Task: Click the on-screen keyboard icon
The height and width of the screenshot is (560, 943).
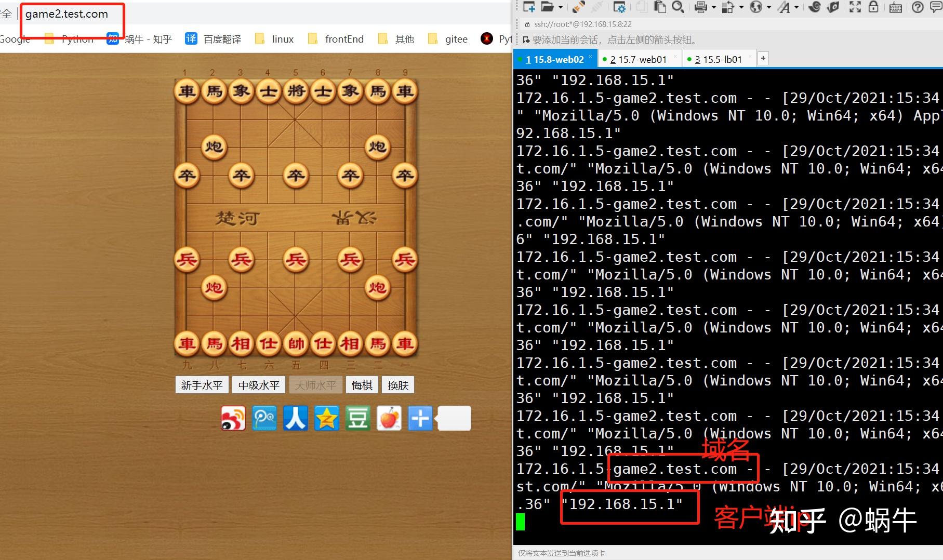Action: click(x=896, y=7)
